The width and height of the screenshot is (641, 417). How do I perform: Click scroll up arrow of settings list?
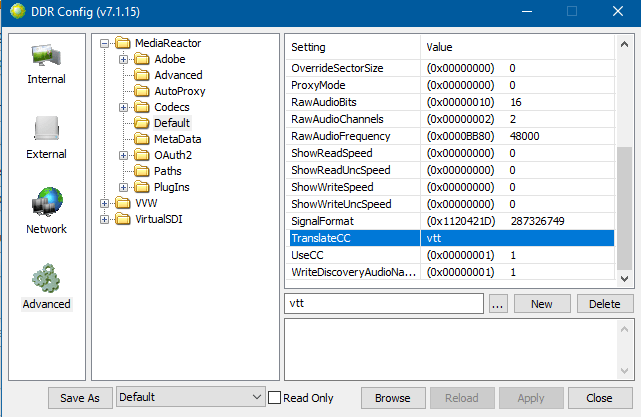(x=624, y=45)
